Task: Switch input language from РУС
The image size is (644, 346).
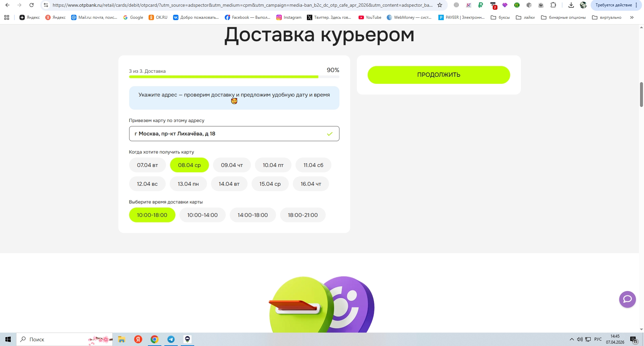Action: pyautogui.click(x=598, y=339)
